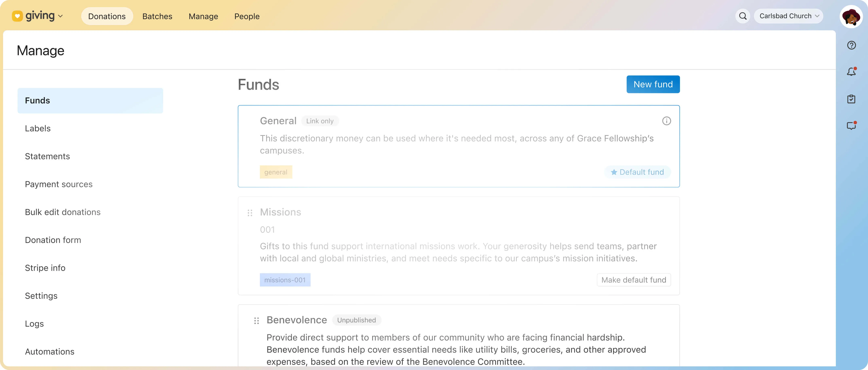Click the Manage page heading

pyautogui.click(x=40, y=51)
